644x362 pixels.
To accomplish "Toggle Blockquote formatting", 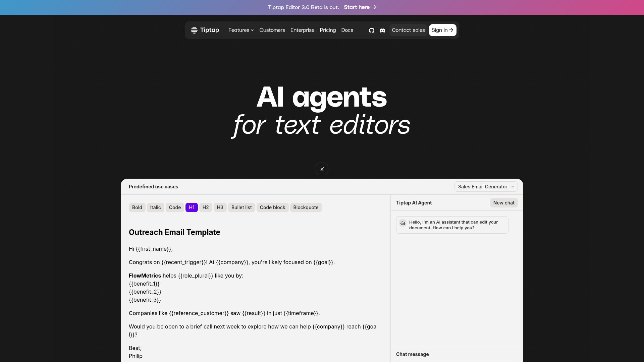I will point(306,207).
